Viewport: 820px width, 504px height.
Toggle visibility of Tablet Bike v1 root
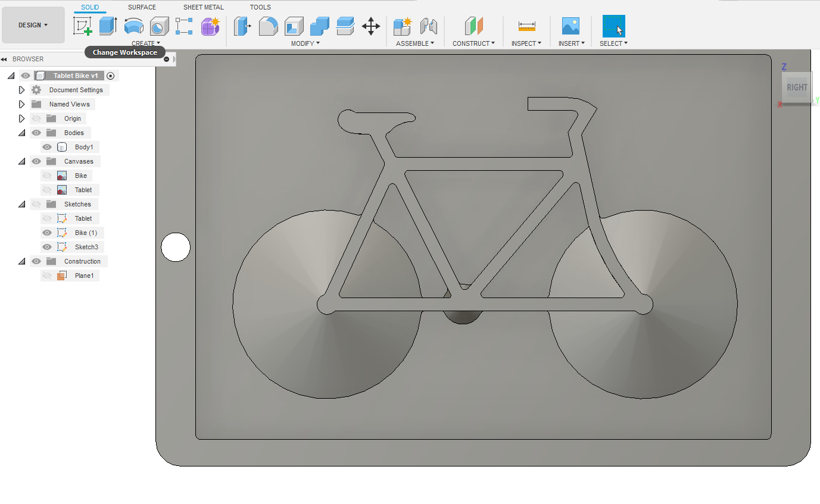25,76
